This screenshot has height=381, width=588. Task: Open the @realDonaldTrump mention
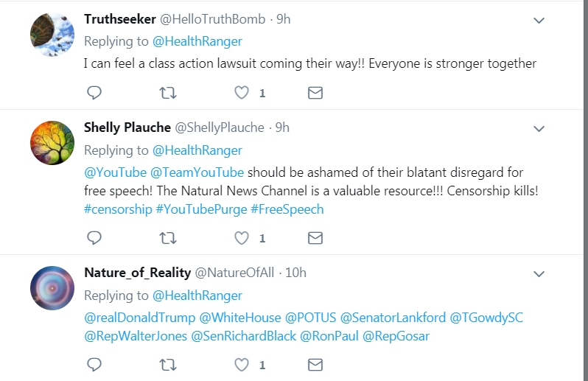coord(139,318)
